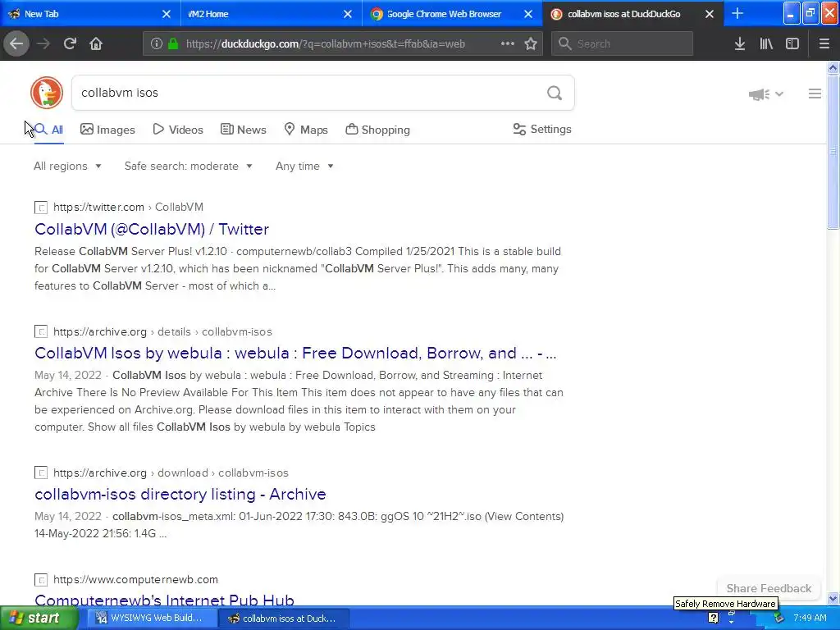The image size is (840, 630).
Task: Toggle the sidebar view icon
Action: (792, 44)
